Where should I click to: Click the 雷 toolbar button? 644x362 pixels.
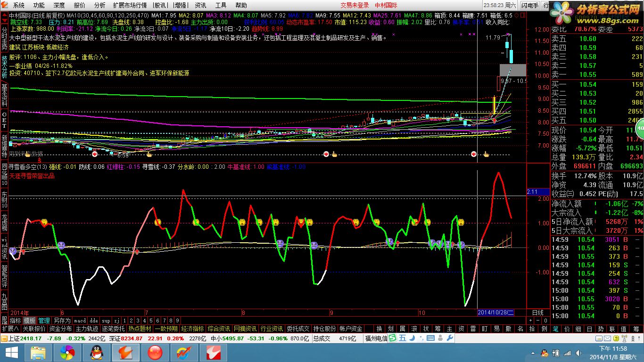[473, 329]
